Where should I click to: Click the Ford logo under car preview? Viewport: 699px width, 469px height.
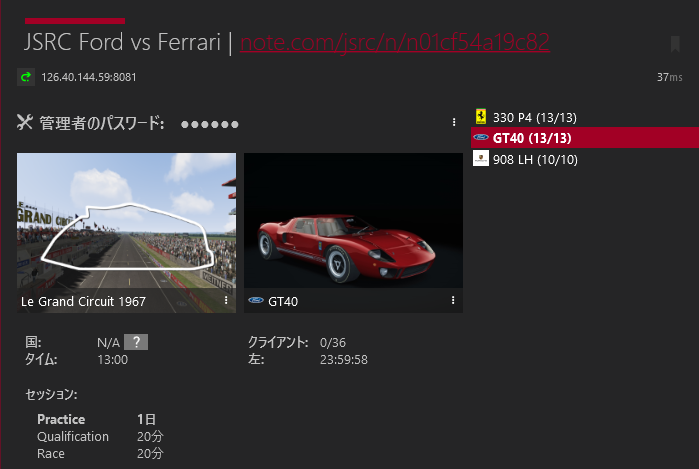(256, 300)
